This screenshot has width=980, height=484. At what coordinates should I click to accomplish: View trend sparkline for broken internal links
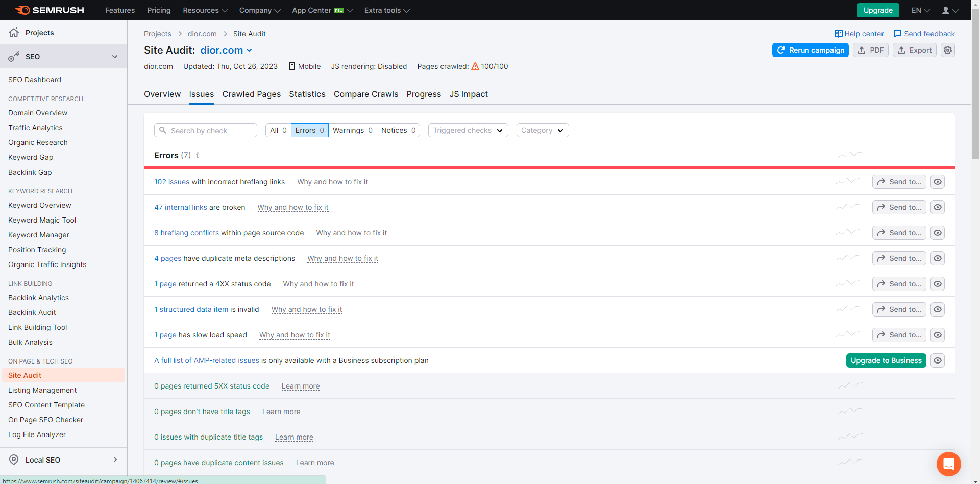[848, 207]
